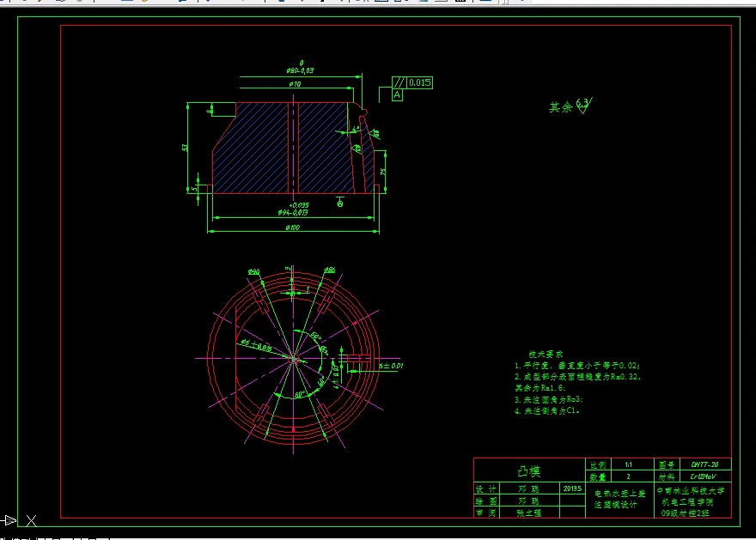The width and height of the screenshot is (756, 540).
Task: Select the datum marker below the section view
Action: [340, 202]
